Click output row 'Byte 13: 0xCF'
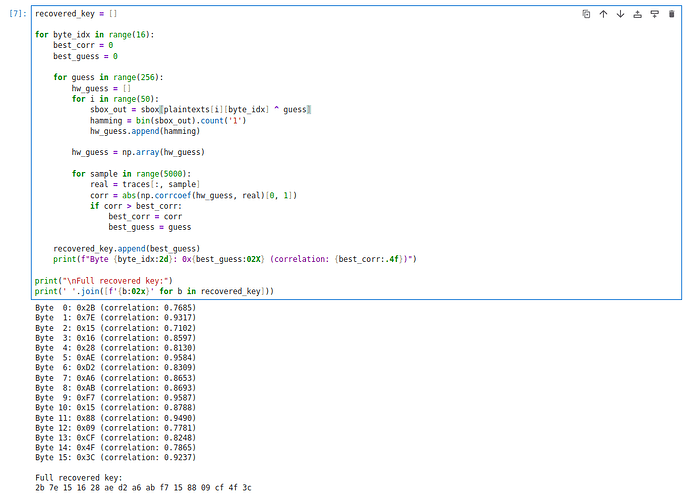 tap(115, 438)
